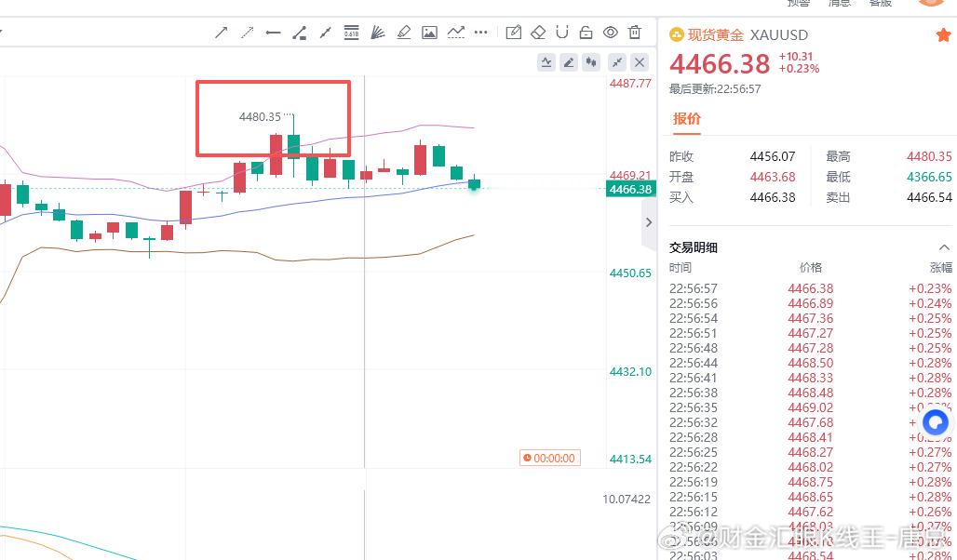Toggle the magnet snap mode
This screenshot has width=957, height=560.
[x=562, y=33]
